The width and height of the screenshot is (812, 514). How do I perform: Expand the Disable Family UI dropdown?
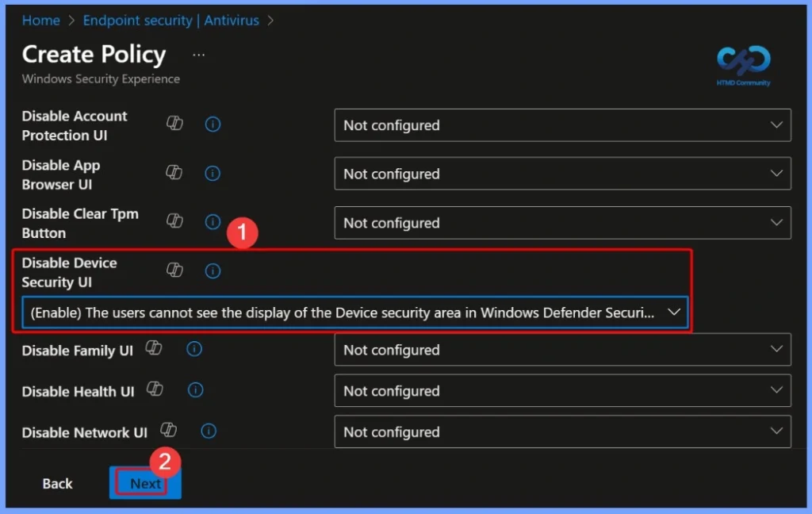[x=562, y=350]
